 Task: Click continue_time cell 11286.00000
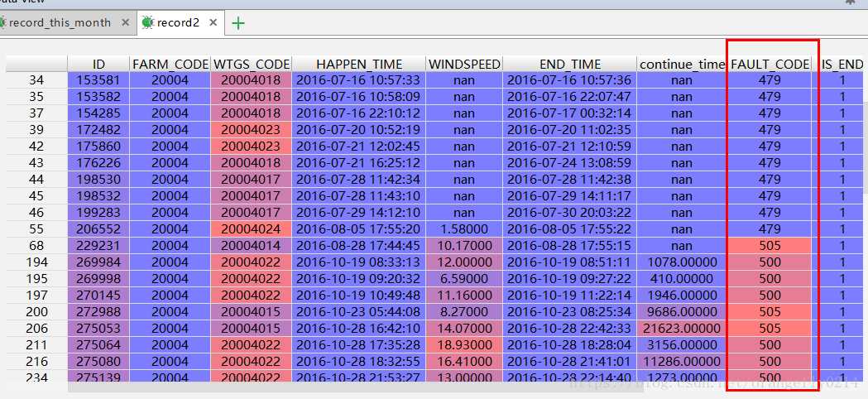682,361
